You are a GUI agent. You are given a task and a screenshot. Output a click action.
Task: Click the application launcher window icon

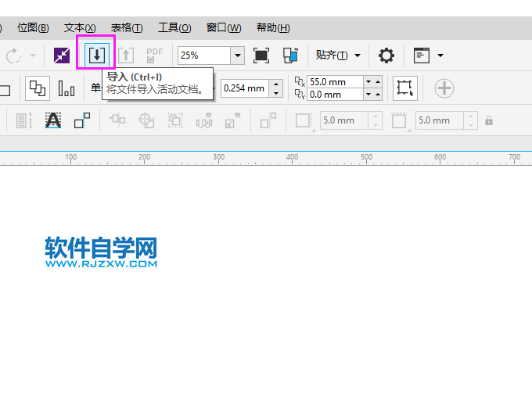(x=422, y=56)
